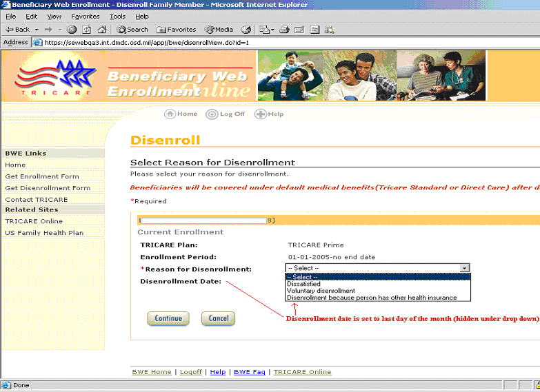Viewport: 540px width, 392px height.
Task: Open the Favorites toolbar button
Action: tap(177, 30)
